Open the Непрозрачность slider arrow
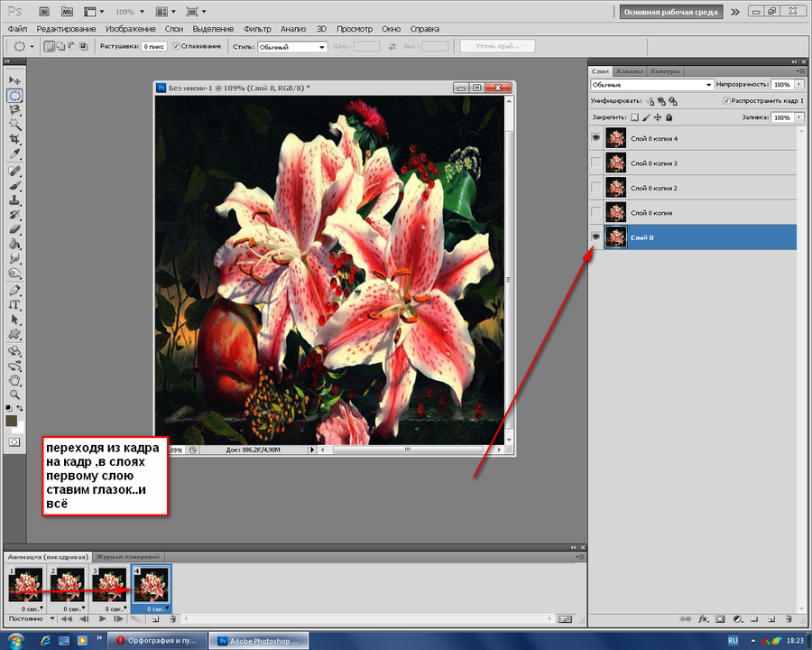The width and height of the screenshot is (812, 650). (x=799, y=84)
